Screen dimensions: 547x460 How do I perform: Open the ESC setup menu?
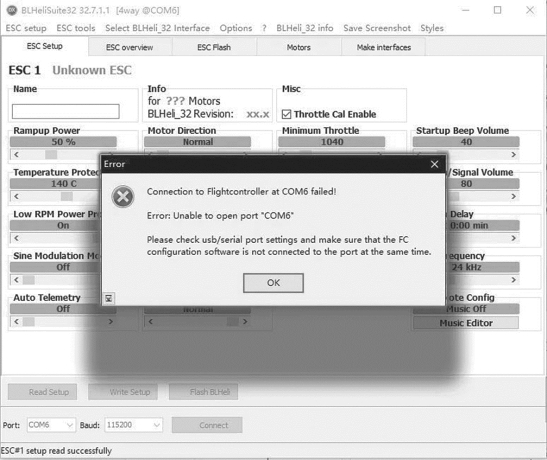[x=26, y=28]
